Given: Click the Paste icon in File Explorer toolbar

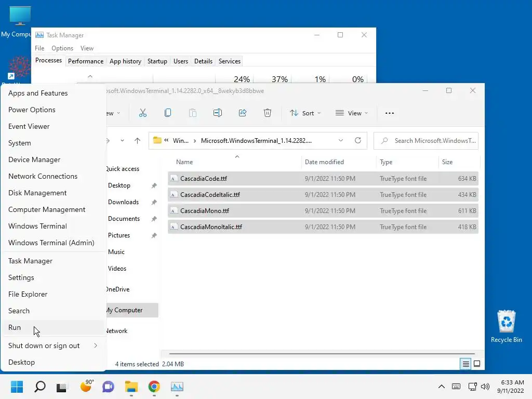Looking at the screenshot, I should 192,113.
